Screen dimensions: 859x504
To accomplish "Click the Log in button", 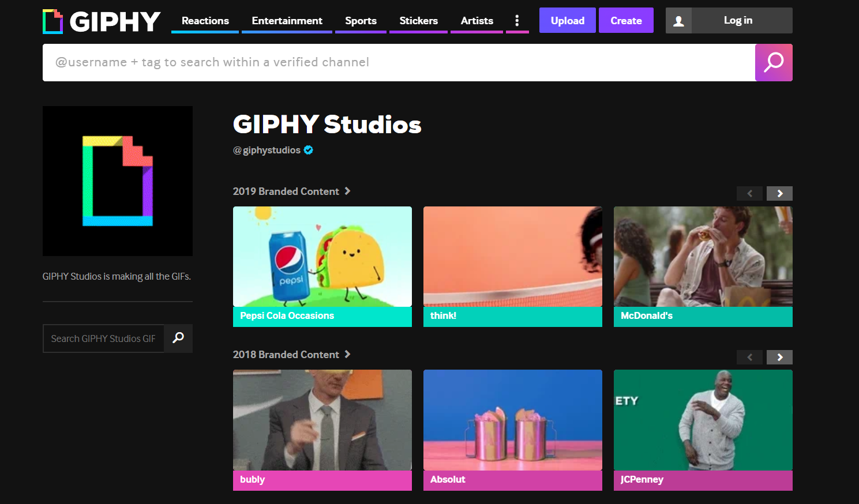I will (742, 21).
